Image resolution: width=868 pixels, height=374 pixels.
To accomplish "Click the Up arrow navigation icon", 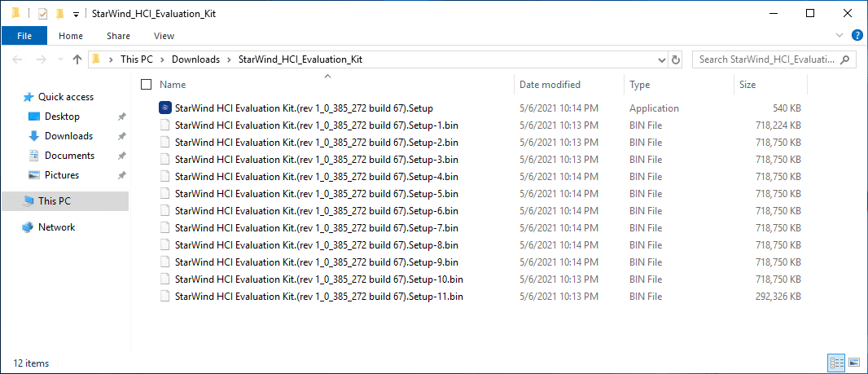I will coord(77,59).
